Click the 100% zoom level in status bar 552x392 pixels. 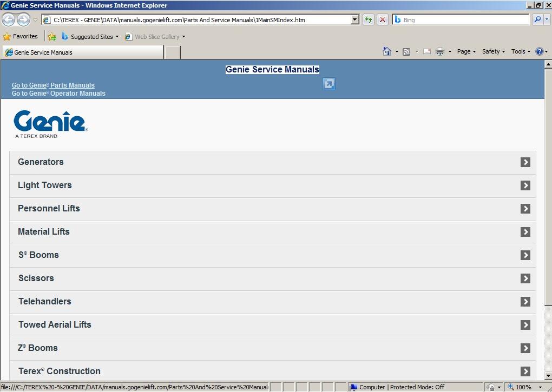click(x=523, y=387)
